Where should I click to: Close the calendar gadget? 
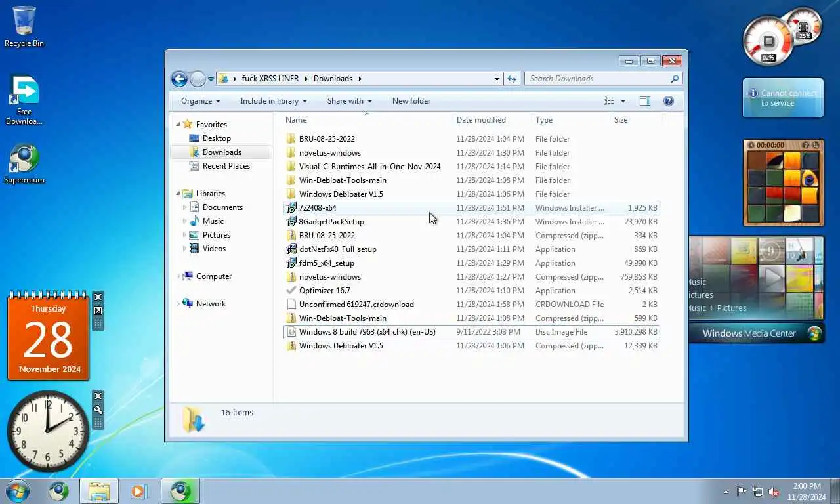pos(98,297)
